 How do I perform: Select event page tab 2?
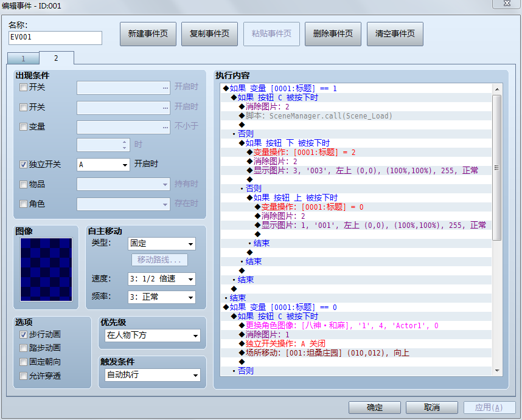tap(56, 58)
